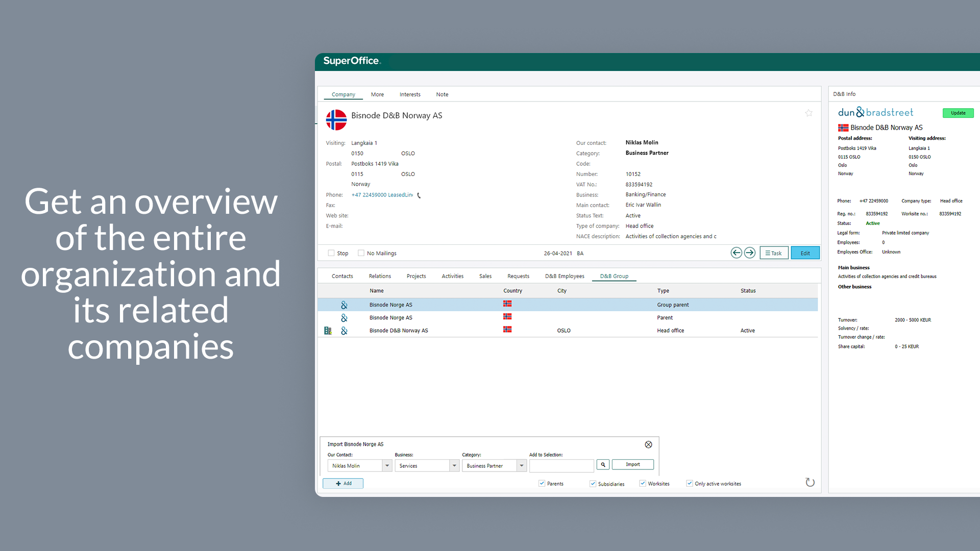Open the More tab
Image resolution: width=980 pixels, height=551 pixels.
coord(377,94)
